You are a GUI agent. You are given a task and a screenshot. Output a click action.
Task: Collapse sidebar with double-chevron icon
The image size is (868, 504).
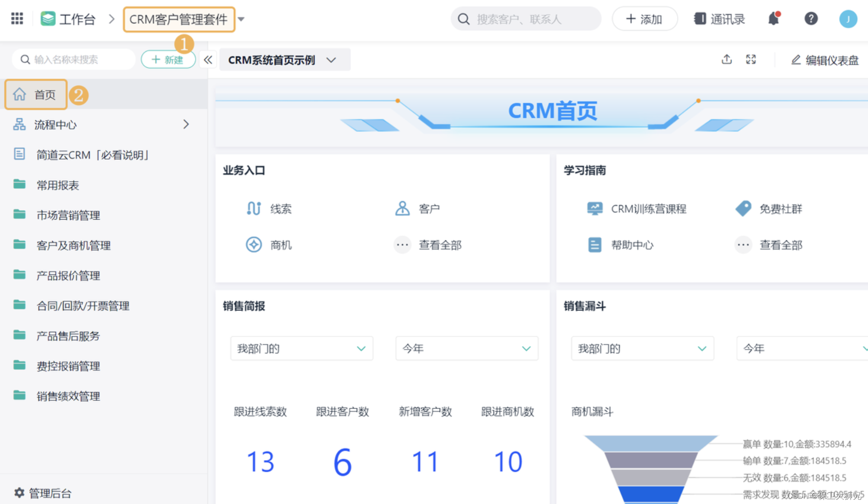pos(208,60)
